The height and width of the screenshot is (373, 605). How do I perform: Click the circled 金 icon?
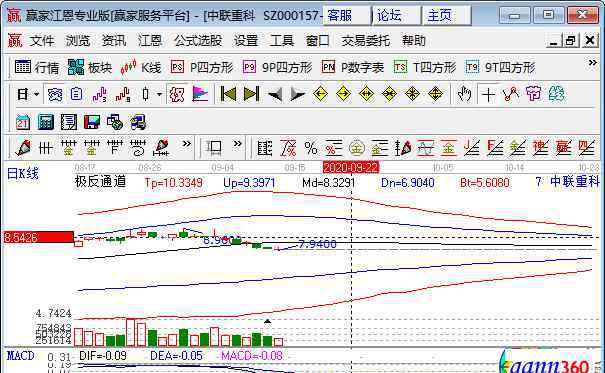(357, 148)
